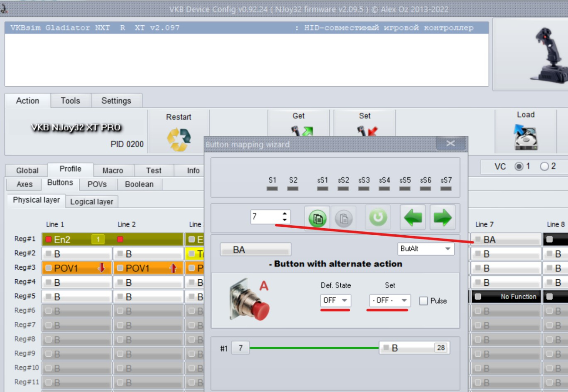Switch to the Physical layer tab
Screen dimensions: 568x392
tap(37, 200)
